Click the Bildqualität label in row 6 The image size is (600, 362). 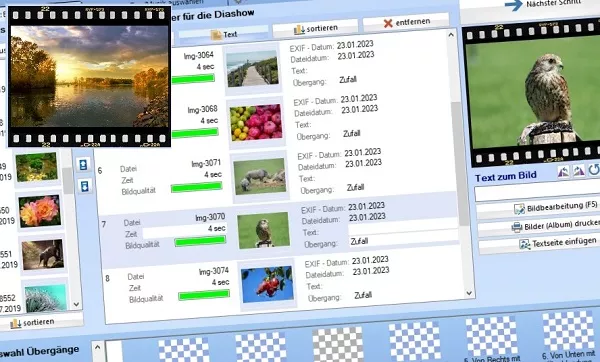point(139,191)
